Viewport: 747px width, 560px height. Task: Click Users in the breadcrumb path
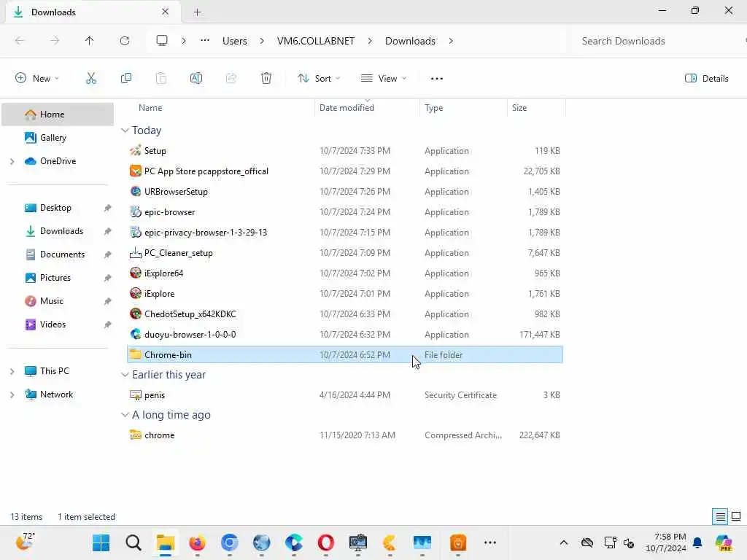[x=235, y=41]
